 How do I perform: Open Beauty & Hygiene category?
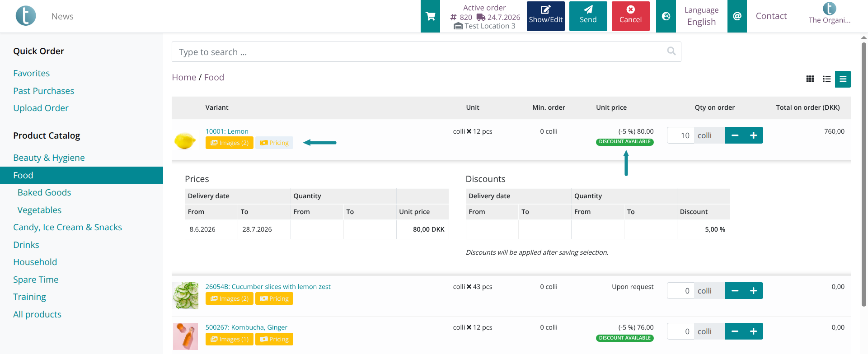click(49, 158)
